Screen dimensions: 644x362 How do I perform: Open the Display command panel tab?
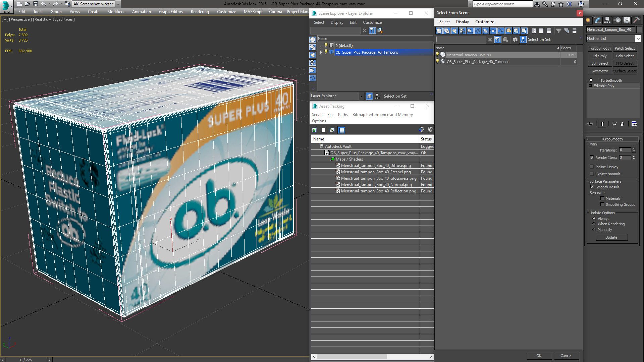pos(627,20)
